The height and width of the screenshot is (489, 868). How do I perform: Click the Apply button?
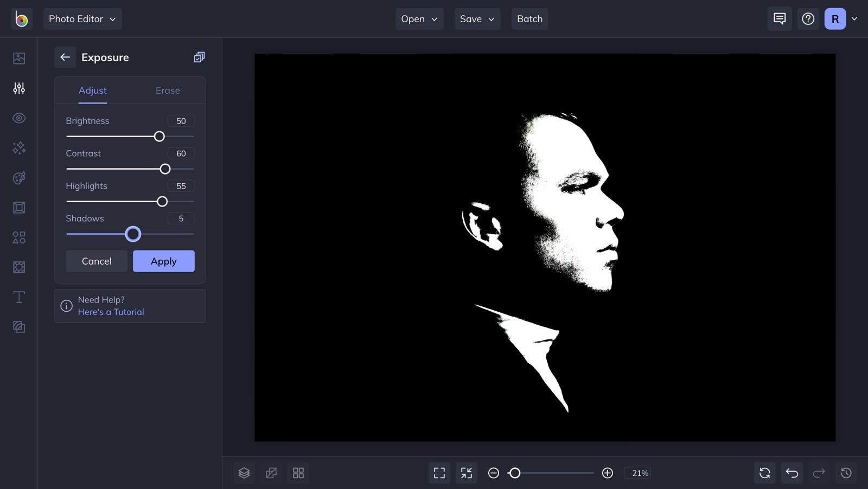click(164, 261)
